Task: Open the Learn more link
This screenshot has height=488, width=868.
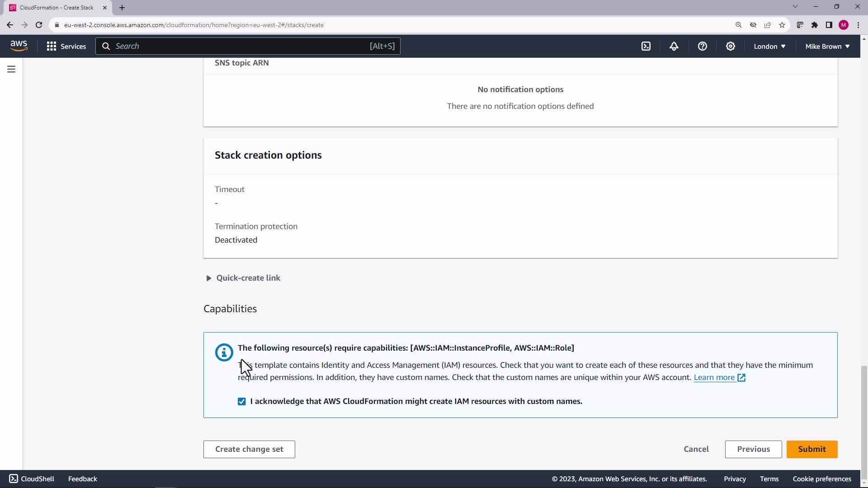Action: tap(714, 377)
